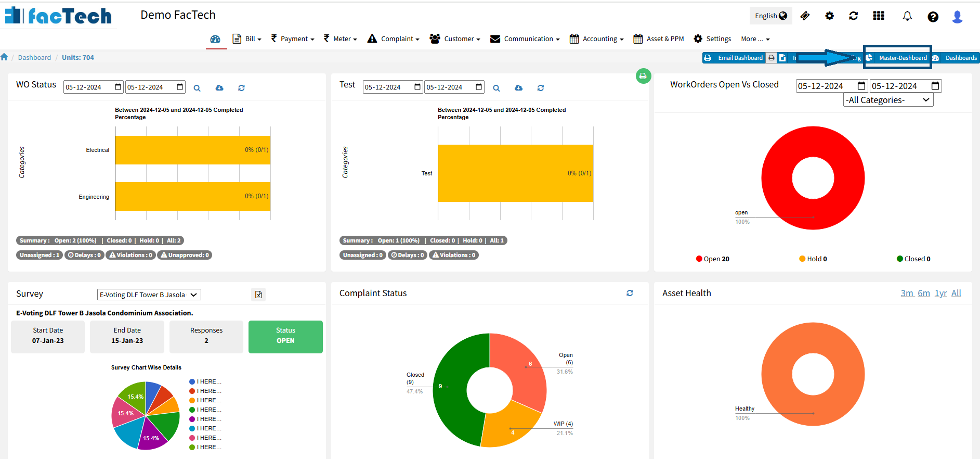The image size is (980, 459).
Task: Open the Complaint menu
Action: point(393,39)
